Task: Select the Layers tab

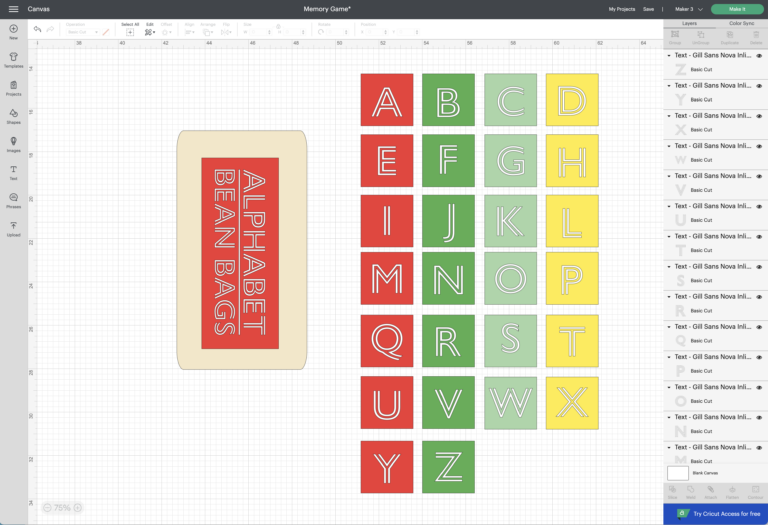Action: click(689, 22)
